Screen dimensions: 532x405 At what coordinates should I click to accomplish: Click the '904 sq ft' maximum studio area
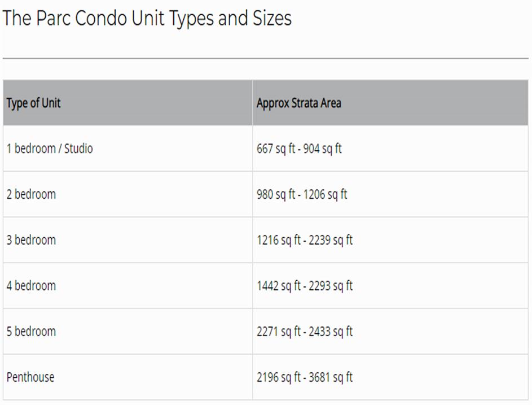[323, 149]
